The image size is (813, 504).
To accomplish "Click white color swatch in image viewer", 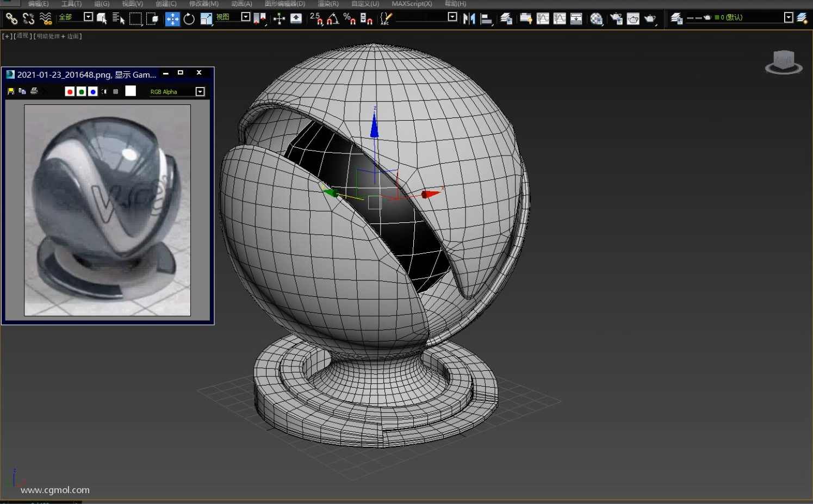I will (131, 91).
